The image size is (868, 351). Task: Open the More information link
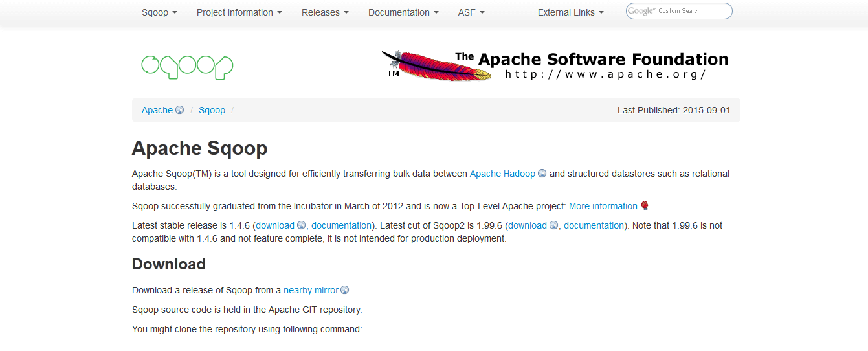[603, 206]
